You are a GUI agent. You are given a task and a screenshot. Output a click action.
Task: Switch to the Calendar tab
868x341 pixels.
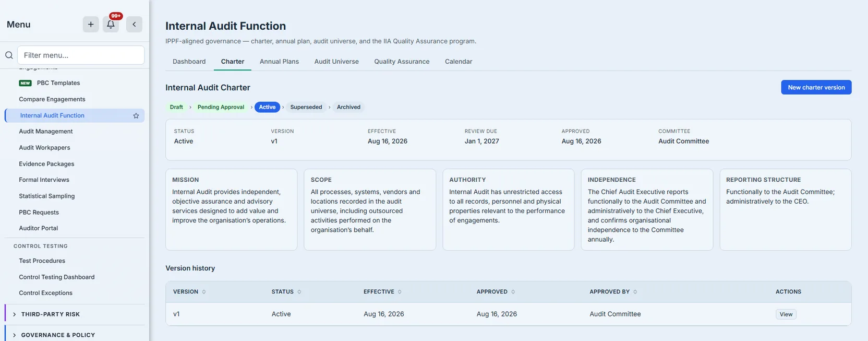(459, 62)
